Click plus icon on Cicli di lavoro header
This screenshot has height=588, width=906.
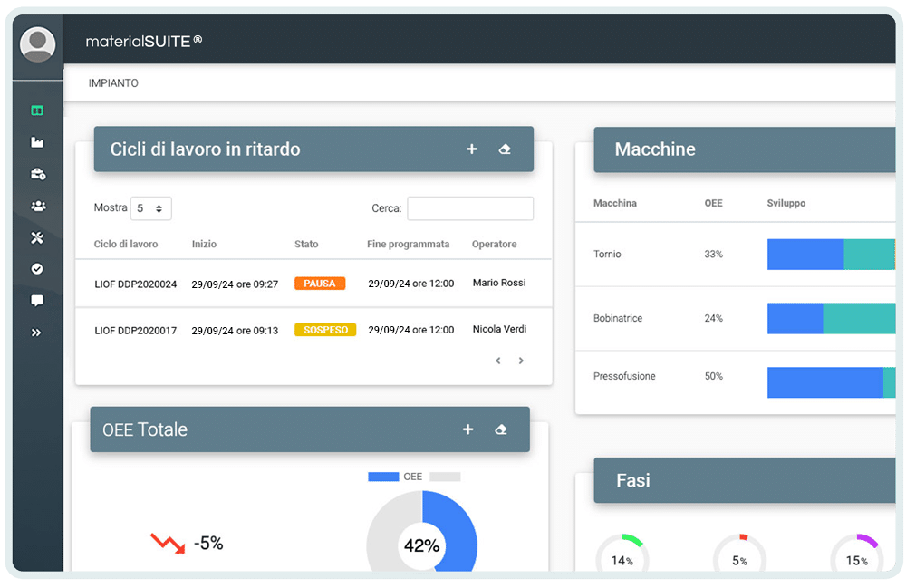471,149
